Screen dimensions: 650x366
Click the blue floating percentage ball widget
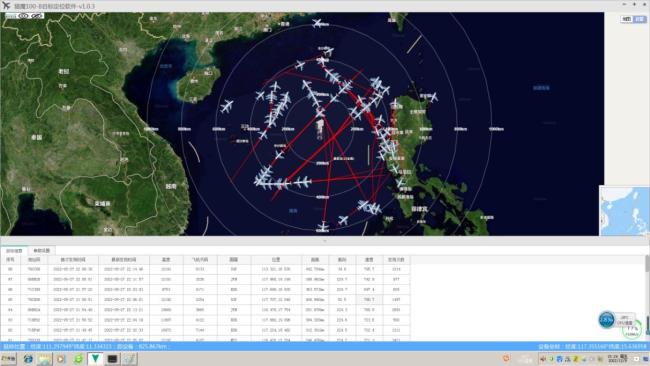tap(606, 320)
